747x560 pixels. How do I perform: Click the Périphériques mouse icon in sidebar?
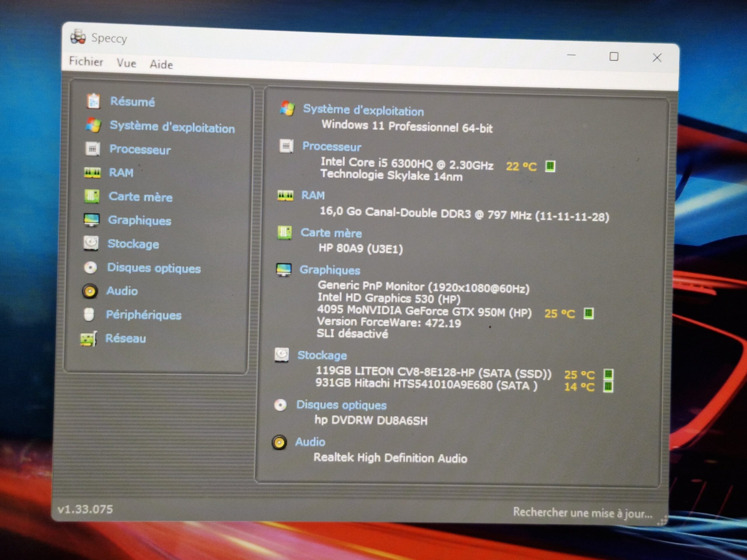point(89,314)
